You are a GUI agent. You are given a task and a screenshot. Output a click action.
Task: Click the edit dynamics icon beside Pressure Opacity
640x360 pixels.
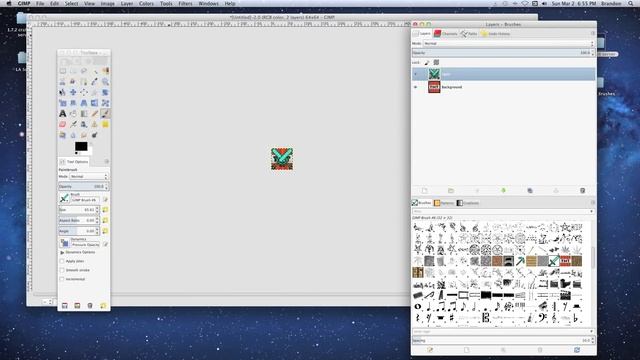point(105,244)
